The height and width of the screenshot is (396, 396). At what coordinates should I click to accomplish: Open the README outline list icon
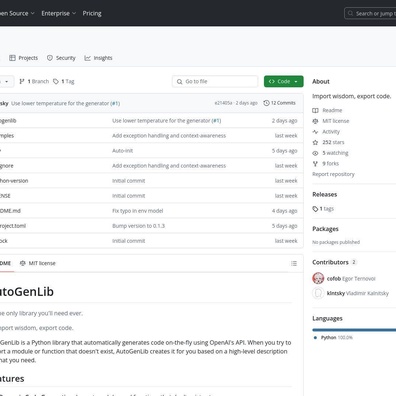[x=294, y=263]
